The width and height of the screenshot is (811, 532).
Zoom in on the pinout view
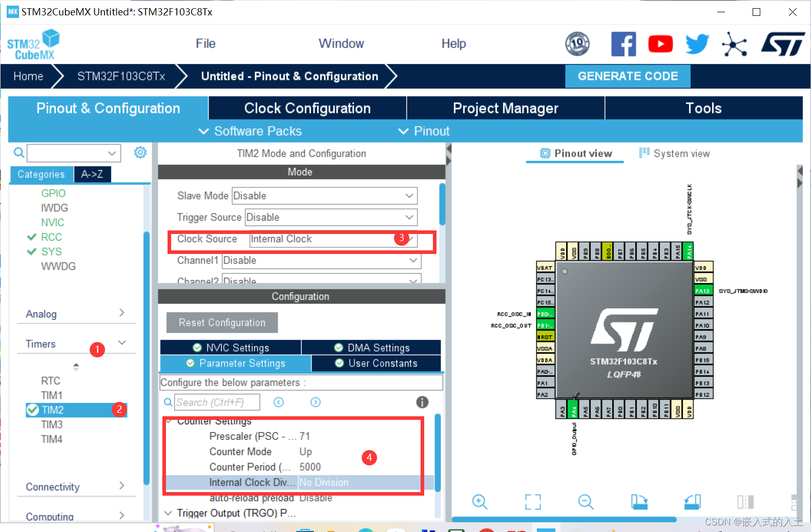coord(480,502)
